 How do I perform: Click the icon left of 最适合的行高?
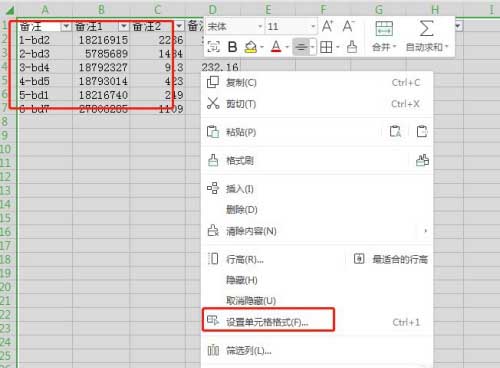pyautogui.click(x=359, y=259)
